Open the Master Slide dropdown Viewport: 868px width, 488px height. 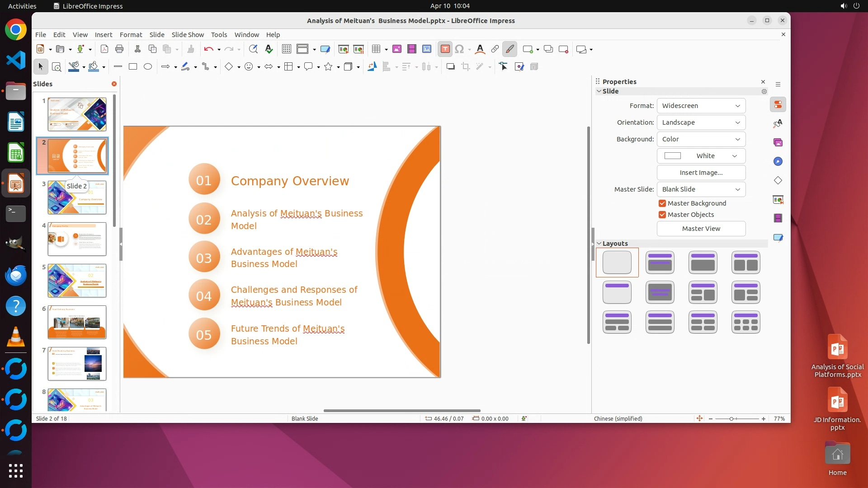(701, 189)
